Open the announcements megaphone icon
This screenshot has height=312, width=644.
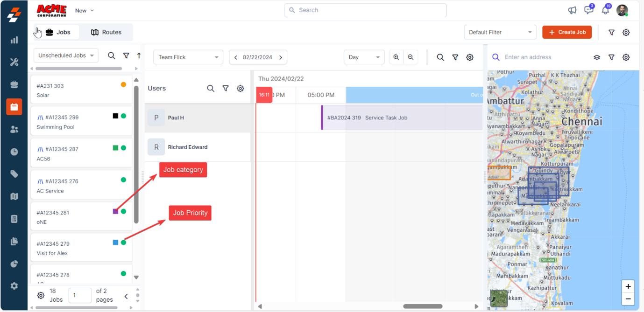[572, 10]
